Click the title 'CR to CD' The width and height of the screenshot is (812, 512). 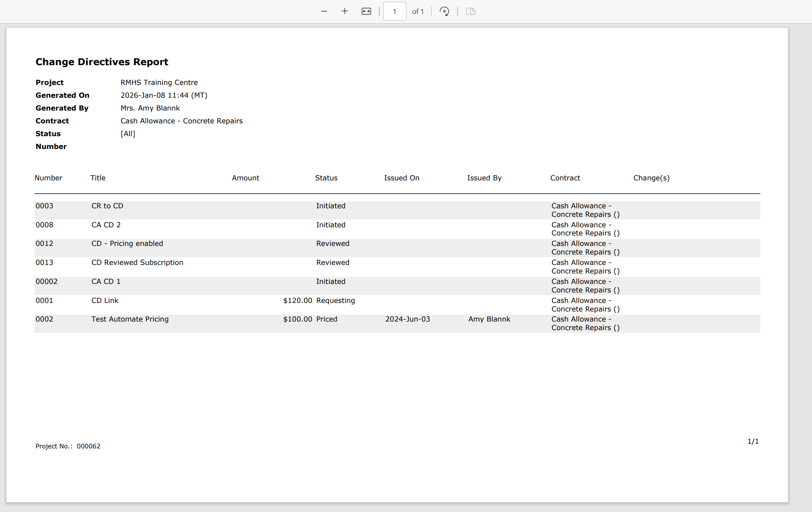[x=107, y=206]
